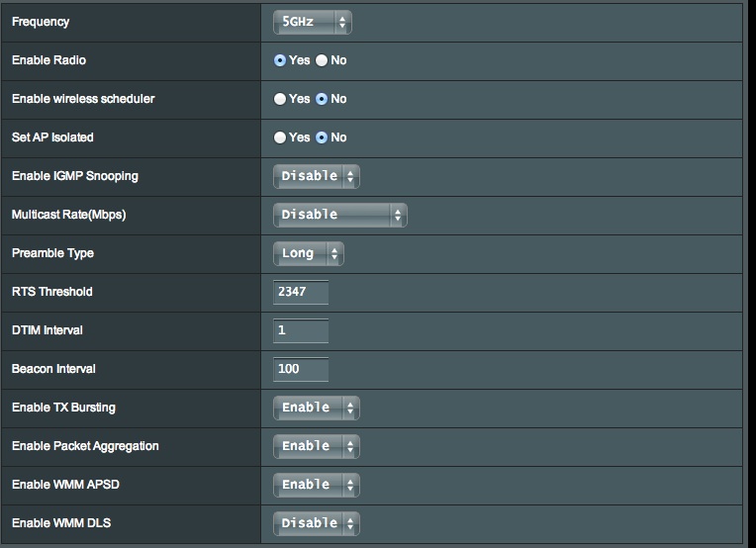Open the Enable IGMP Snooping dropdown
Screen dimensions: 756x548
point(315,176)
